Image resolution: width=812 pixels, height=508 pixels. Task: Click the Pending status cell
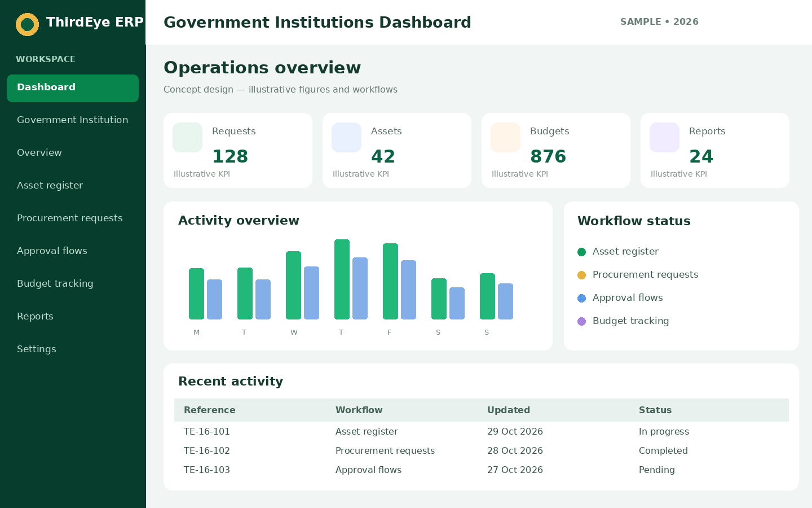(x=657, y=470)
